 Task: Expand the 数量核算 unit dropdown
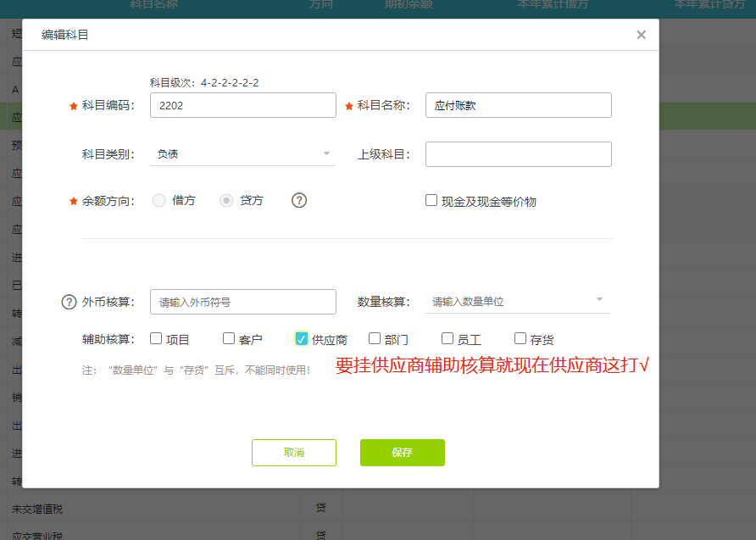pyautogui.click(x=599, y=300)
